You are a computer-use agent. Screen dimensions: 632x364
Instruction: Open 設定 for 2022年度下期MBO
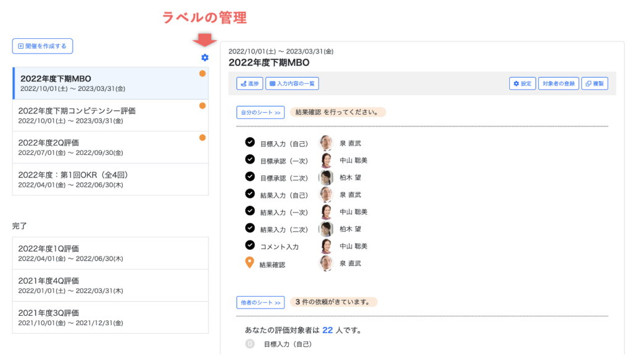(522, 83)
